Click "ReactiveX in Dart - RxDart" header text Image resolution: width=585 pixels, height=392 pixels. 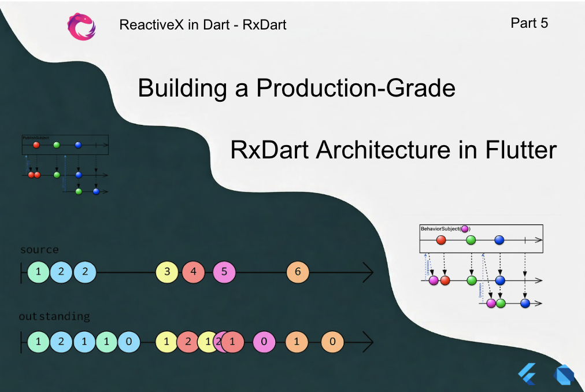[x=202, y=25]
